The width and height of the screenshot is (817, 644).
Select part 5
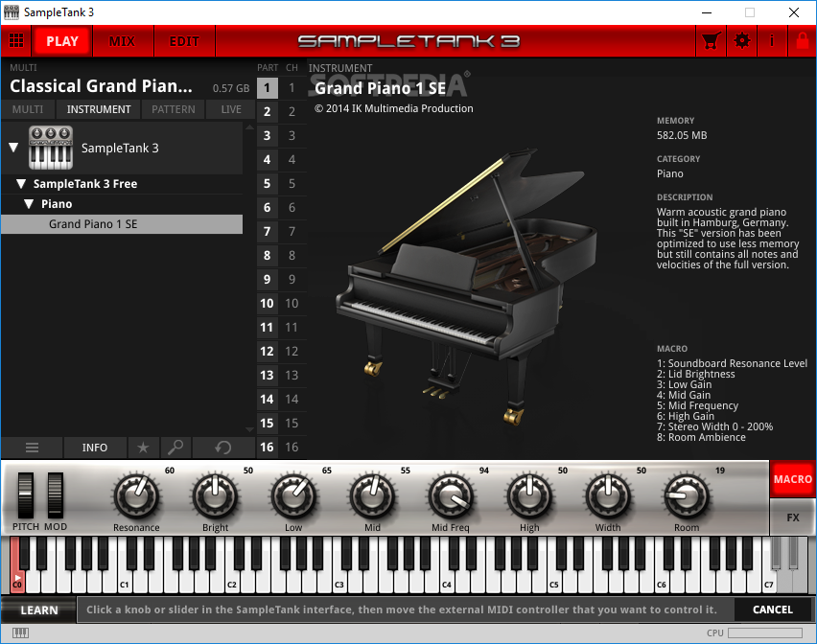[x=267, y=183]
